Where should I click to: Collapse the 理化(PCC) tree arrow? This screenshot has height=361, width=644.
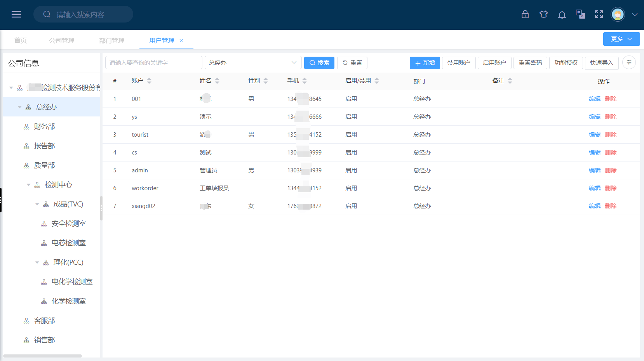(x=37, y=262)
